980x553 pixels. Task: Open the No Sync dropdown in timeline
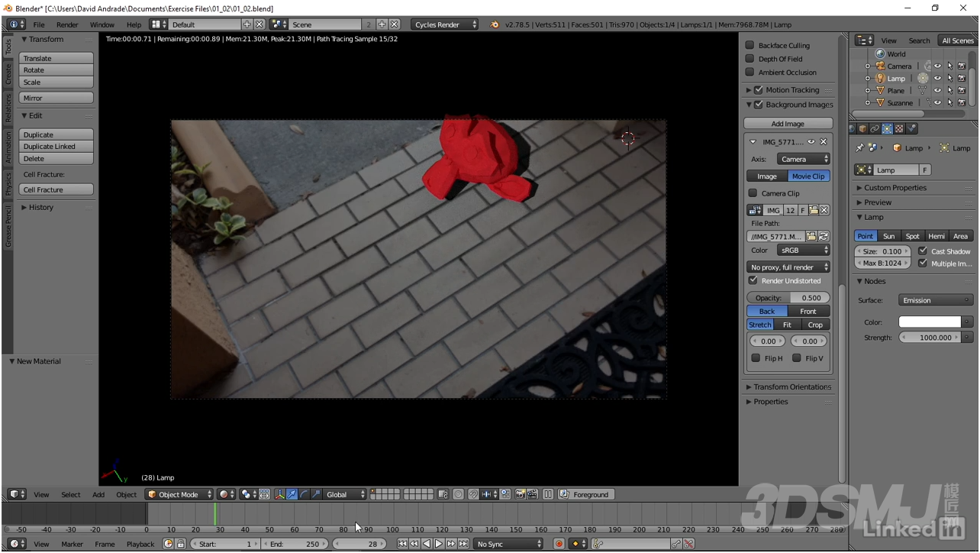pyautogui.click(x=508, y=544)
